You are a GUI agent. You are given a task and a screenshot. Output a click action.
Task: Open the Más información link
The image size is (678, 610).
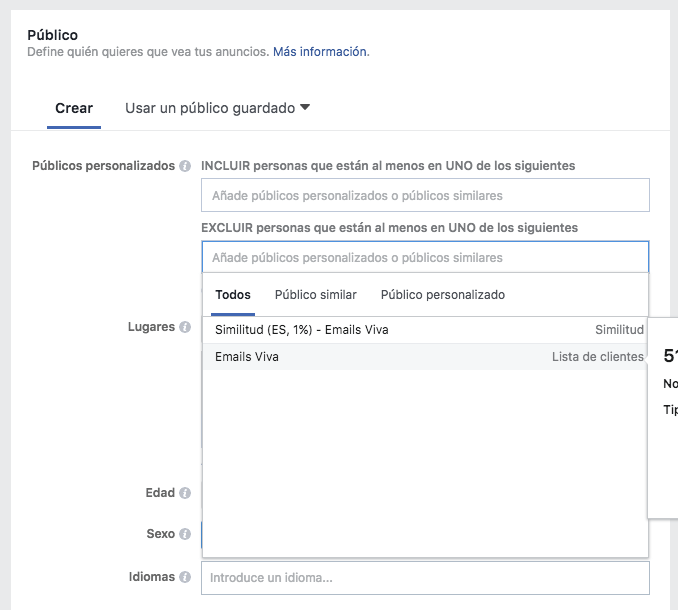click(x=321, y=52)
